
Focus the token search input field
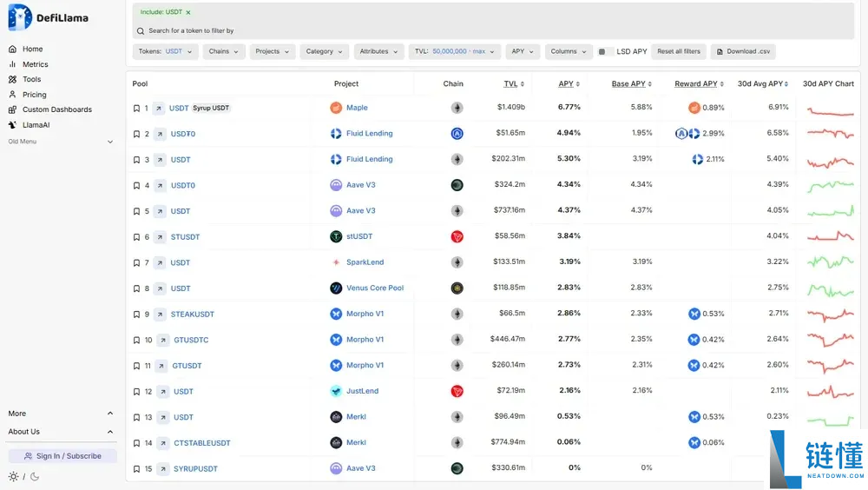click(493, 31)
